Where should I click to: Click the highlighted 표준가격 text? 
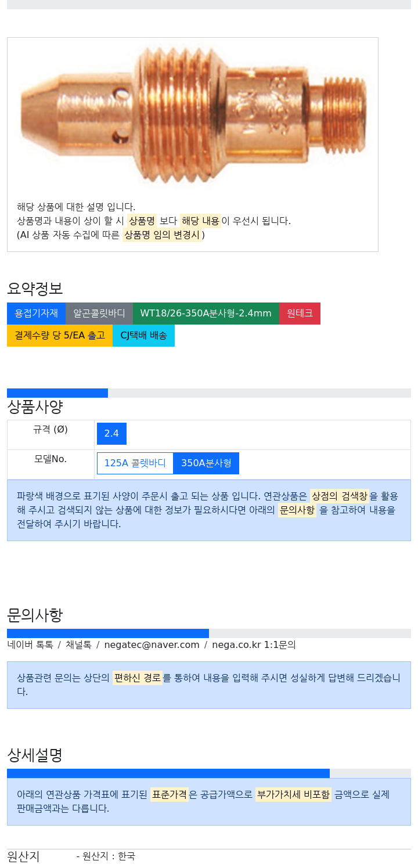tap(170, 794)
